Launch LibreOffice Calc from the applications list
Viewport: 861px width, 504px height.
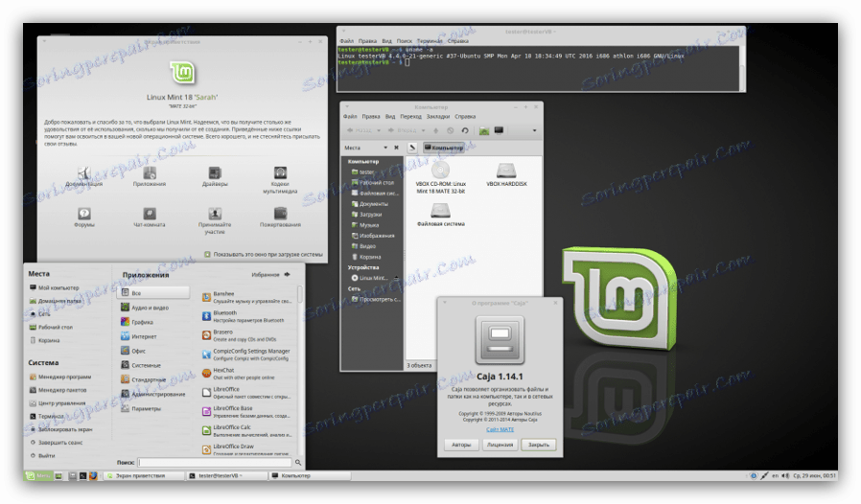tap(247, 431)
